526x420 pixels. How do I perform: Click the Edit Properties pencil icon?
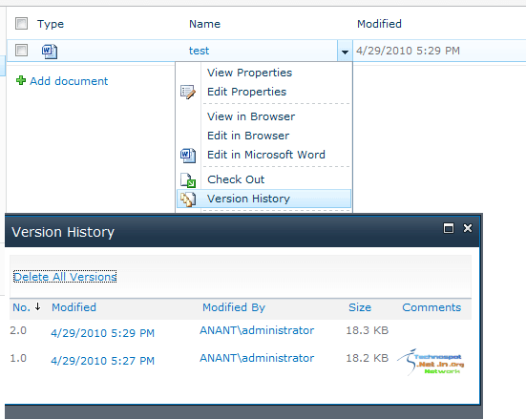pos(188,92)
